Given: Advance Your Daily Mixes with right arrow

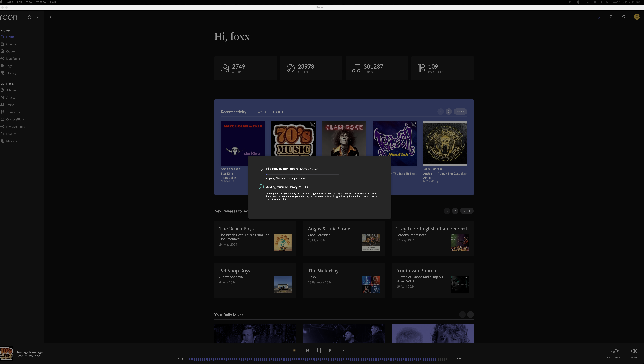Looking at the screenshot, I should pyautogui.click(x=470, y=315).
